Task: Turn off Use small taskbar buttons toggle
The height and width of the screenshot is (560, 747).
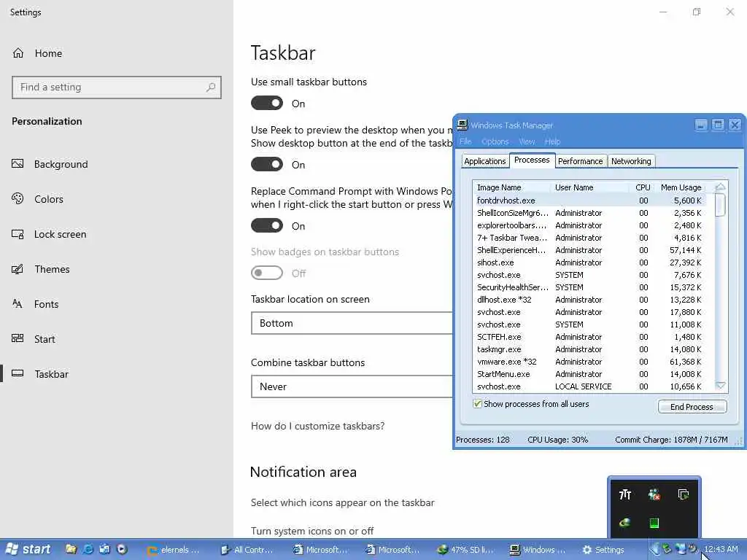Action: (x=267, y=104)
